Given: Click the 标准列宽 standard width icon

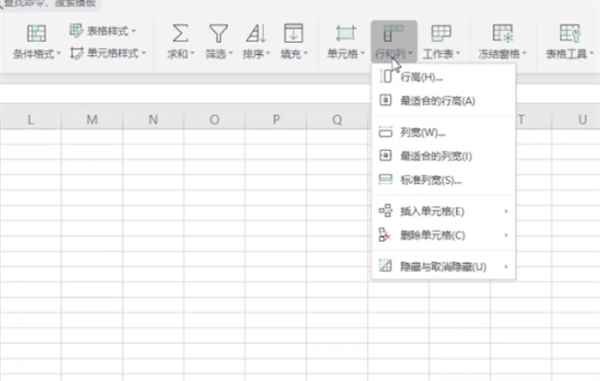Looking at the screenshot, I should pyautogui.click(x=385, y=179).
